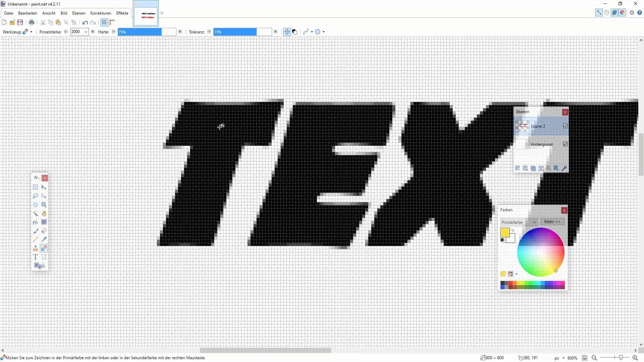
Task: Toggle the Tools window button
Action: pyautogui.click(x=599, y=13)
